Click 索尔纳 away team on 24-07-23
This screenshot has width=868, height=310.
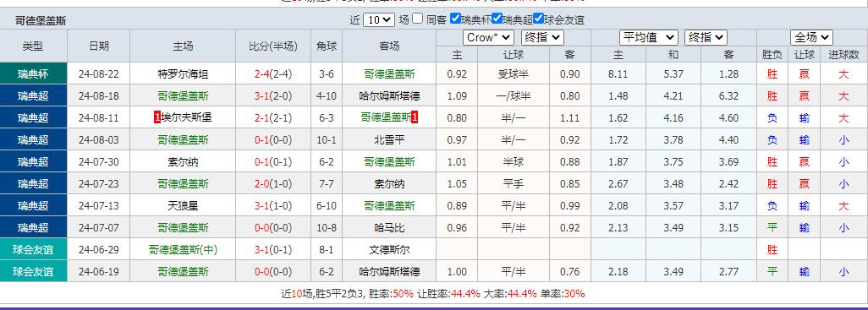pos(389,183)
